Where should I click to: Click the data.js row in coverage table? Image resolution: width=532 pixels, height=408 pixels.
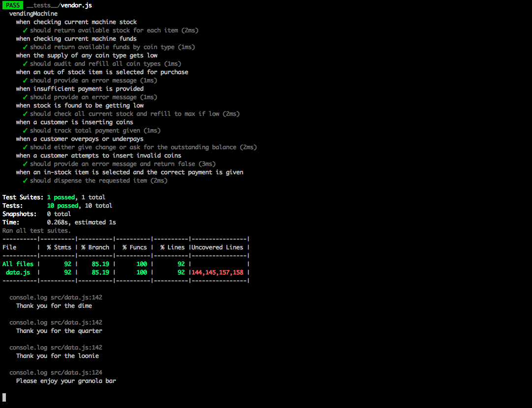pos(18,272)
